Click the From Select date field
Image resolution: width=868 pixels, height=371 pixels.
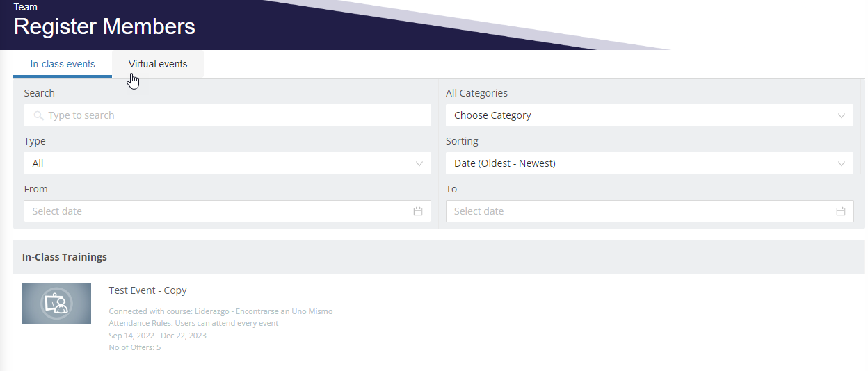[x=216, y=211]
